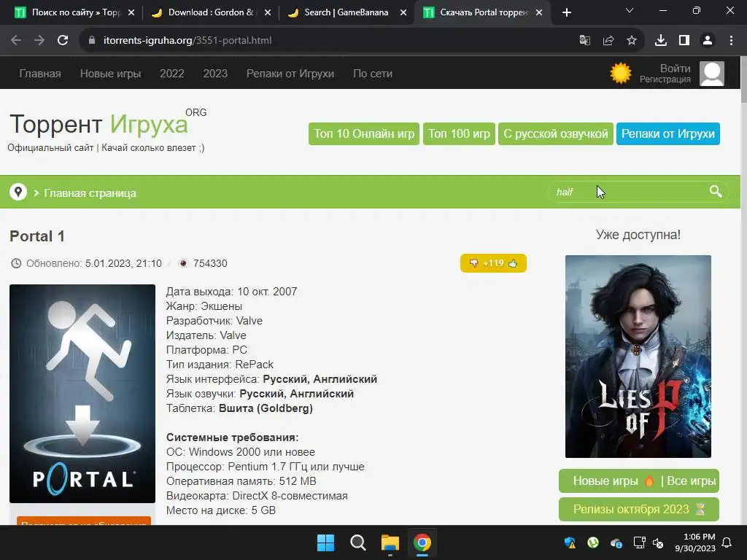Open Windows Security tray icon
This screenshot has height=560, width=747.
pos(570,542)
